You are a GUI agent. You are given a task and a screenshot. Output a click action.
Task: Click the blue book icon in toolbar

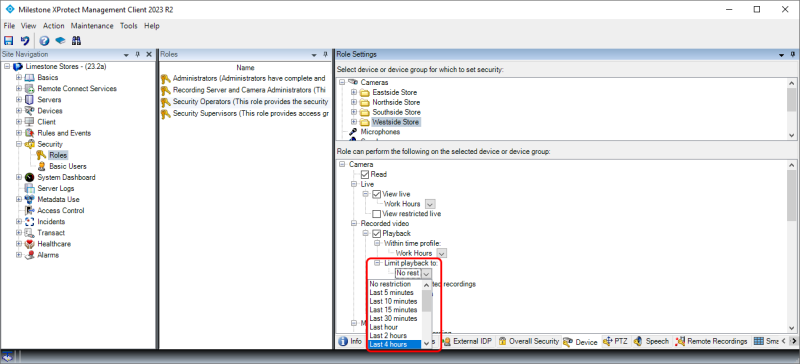(x=60, y=41)
